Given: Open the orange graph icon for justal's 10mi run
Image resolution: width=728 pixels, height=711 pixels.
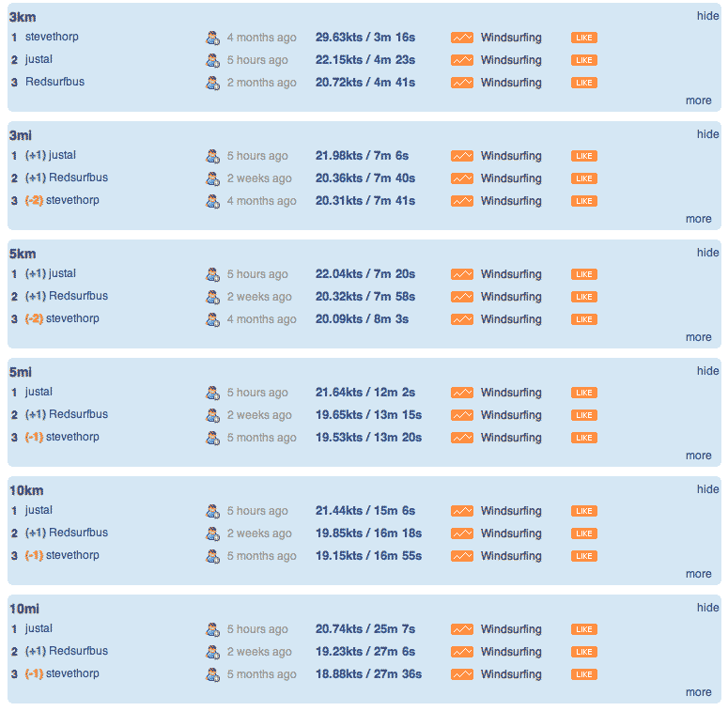Looking at the screenshot, I should pos(462,629).
